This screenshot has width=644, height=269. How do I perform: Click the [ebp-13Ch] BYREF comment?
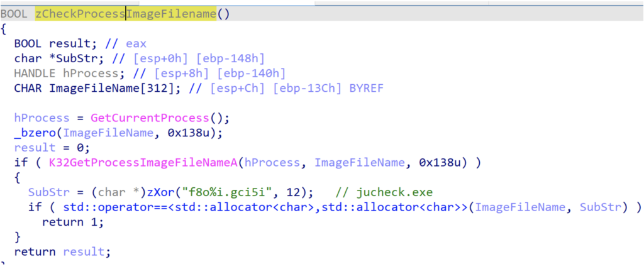(x=327, y=88)
